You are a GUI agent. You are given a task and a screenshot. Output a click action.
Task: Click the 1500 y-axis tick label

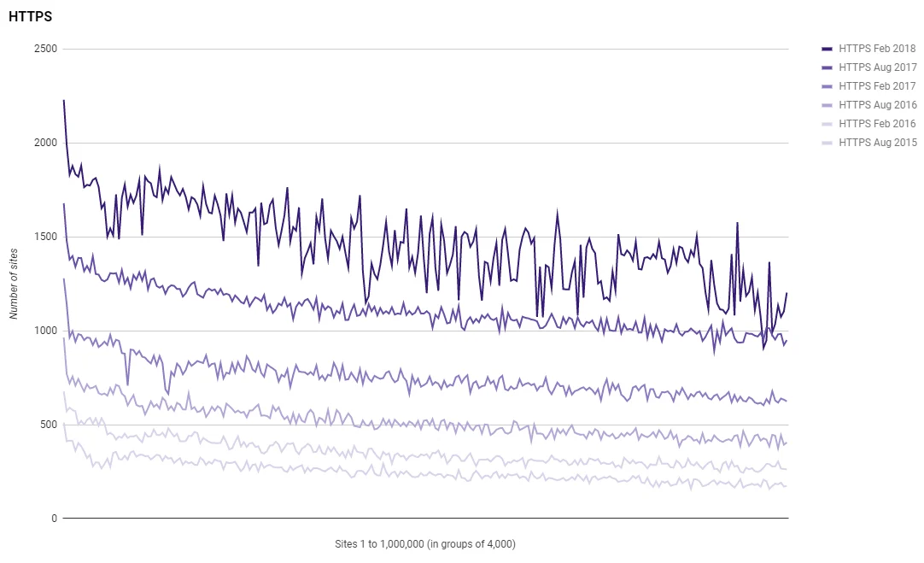45,237
